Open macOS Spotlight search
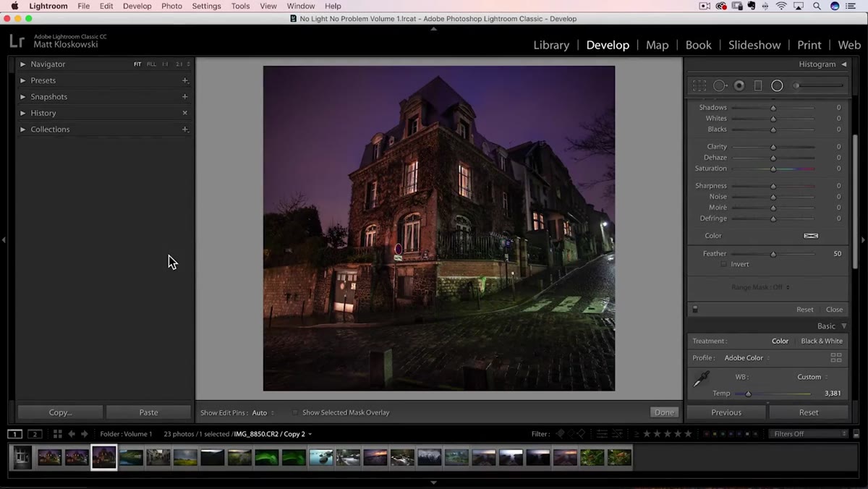This screenshot has height=489, width=868. coord(817,6)
